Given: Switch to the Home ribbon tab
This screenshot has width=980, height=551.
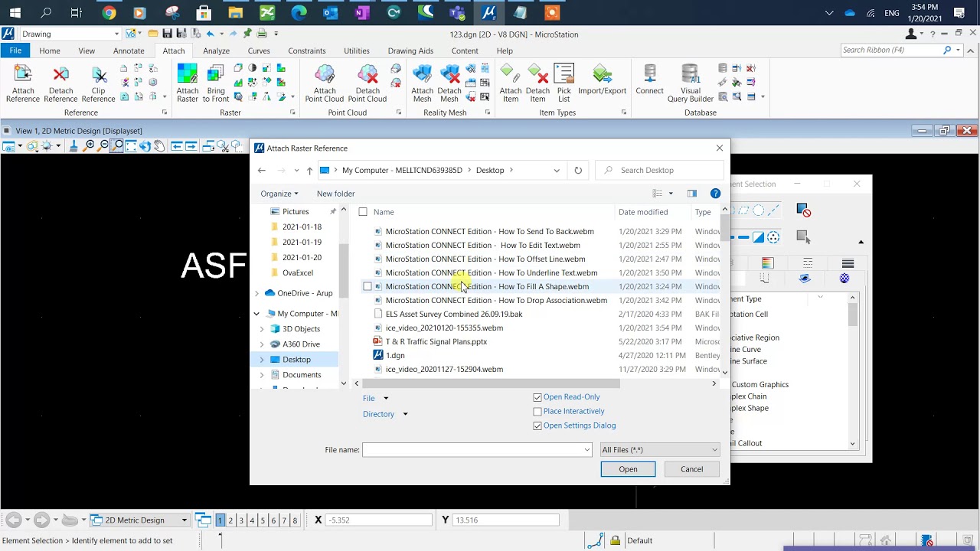Looking at the screenshot, I should pyautogui.click(x=50, y=51).
